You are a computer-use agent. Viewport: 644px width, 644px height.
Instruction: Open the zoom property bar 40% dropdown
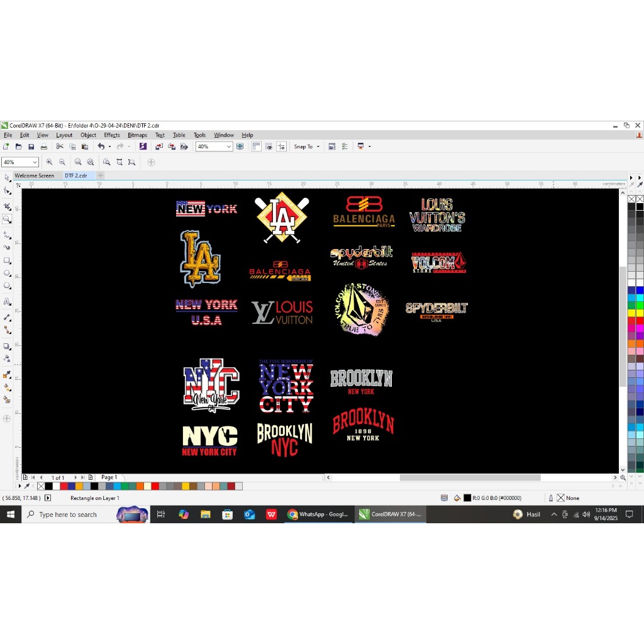[35, 162]
